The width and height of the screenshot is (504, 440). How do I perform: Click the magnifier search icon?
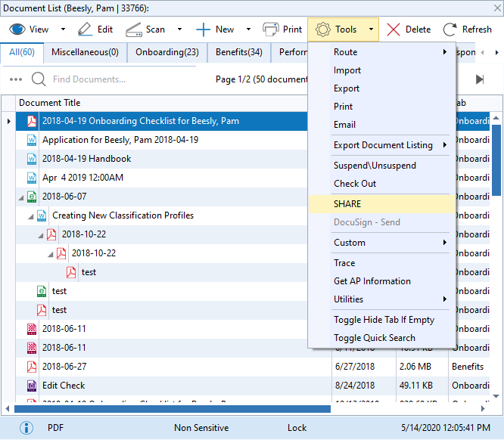point(39,79)
